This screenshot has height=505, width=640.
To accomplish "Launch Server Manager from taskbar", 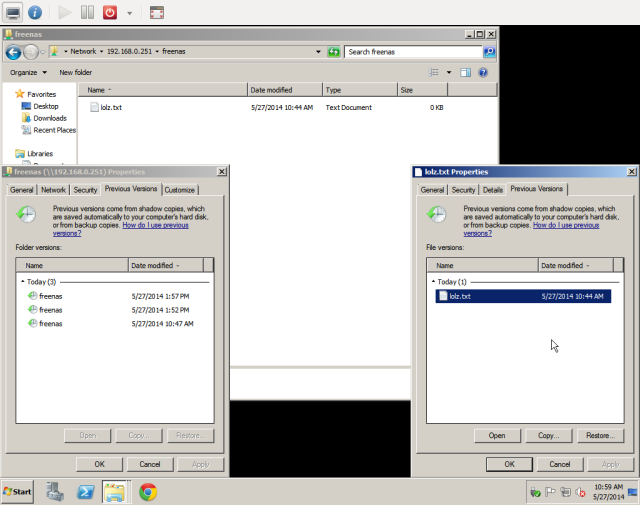I will [55, 492].
